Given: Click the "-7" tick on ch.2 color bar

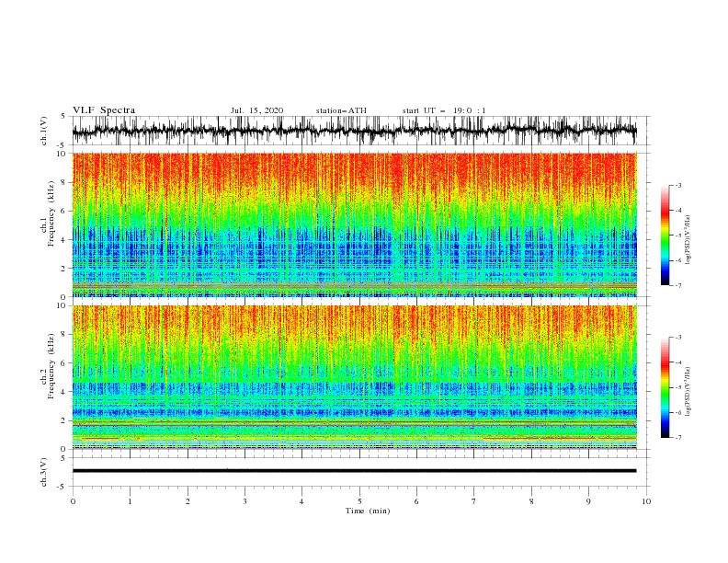Looking at the screenshot, I should [677, 438].
